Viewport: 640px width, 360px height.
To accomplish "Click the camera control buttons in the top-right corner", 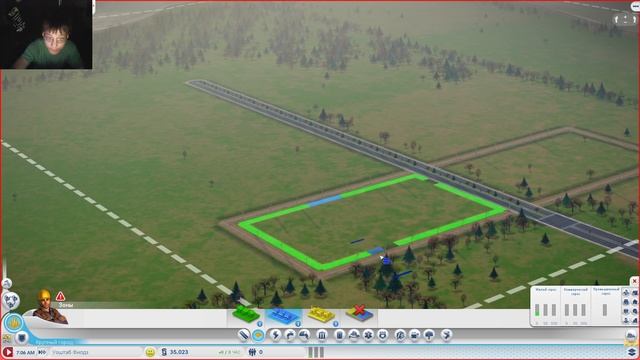I will 625,19.
